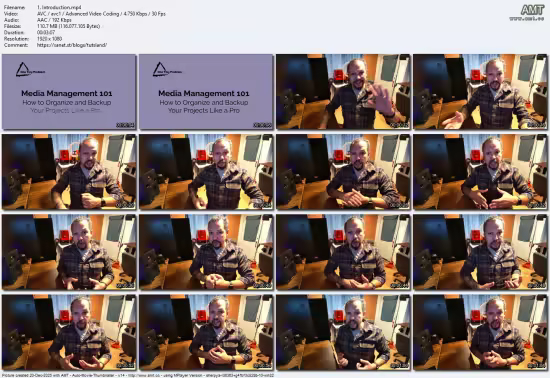Select the thumbnail with open palm extended sideways
Image resolution: width=550 pixels, height=378 pixels.
pos(480,92)
